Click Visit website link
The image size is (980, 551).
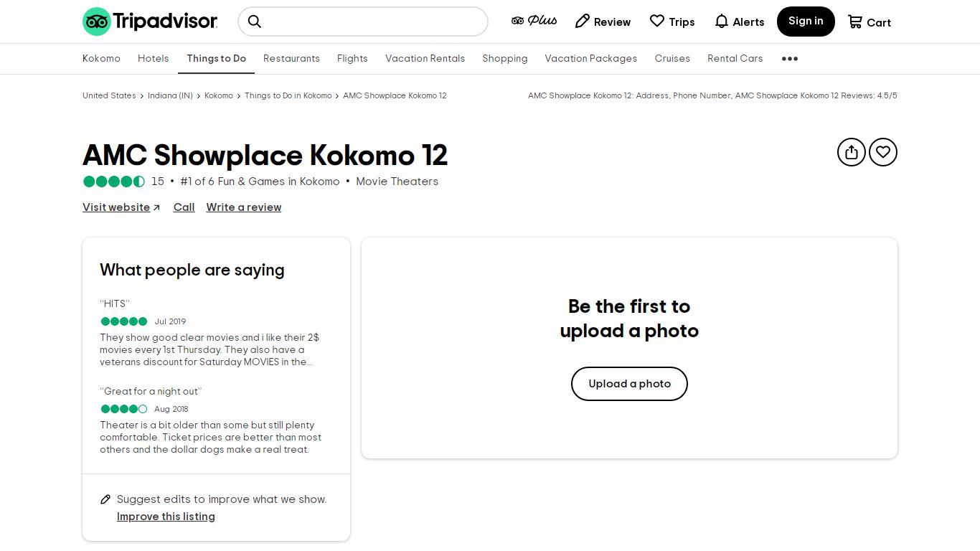pos(121,207)
